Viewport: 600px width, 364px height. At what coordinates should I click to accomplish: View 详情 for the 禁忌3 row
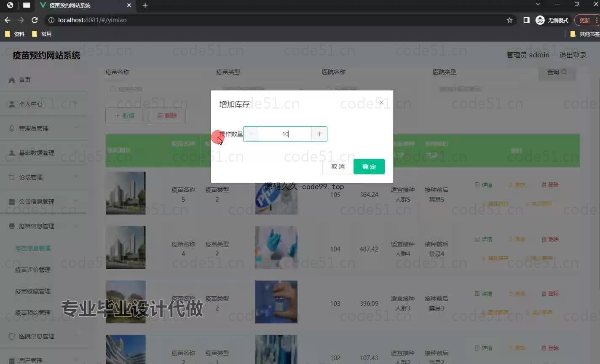[x=484, y=293]
